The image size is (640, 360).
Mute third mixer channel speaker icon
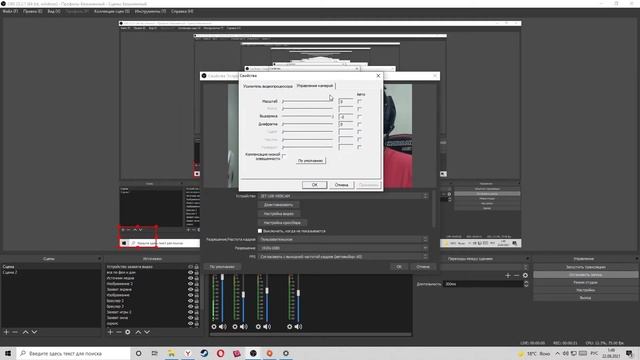click(267, 327)
